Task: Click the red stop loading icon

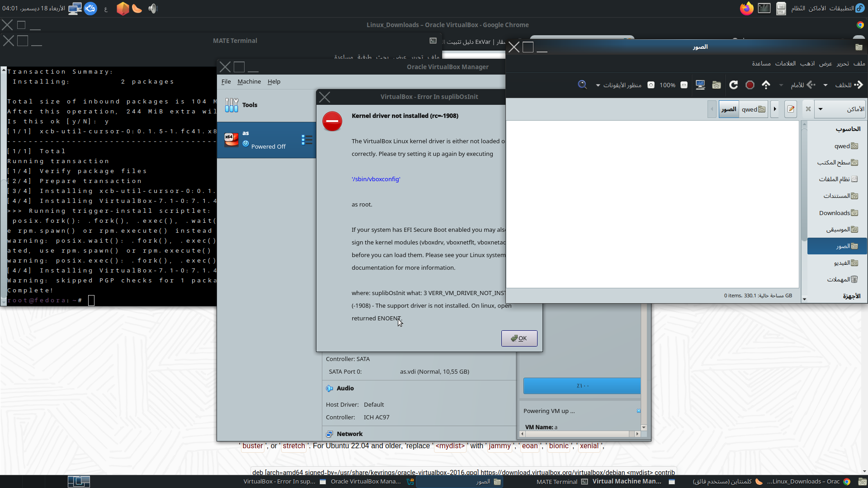Action: coord(750,85)
